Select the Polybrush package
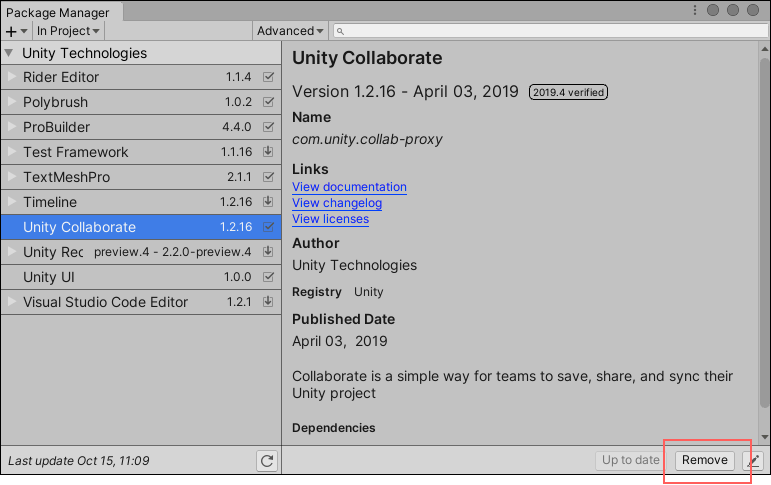The image size is (771, 485). (x=141, y=102)
